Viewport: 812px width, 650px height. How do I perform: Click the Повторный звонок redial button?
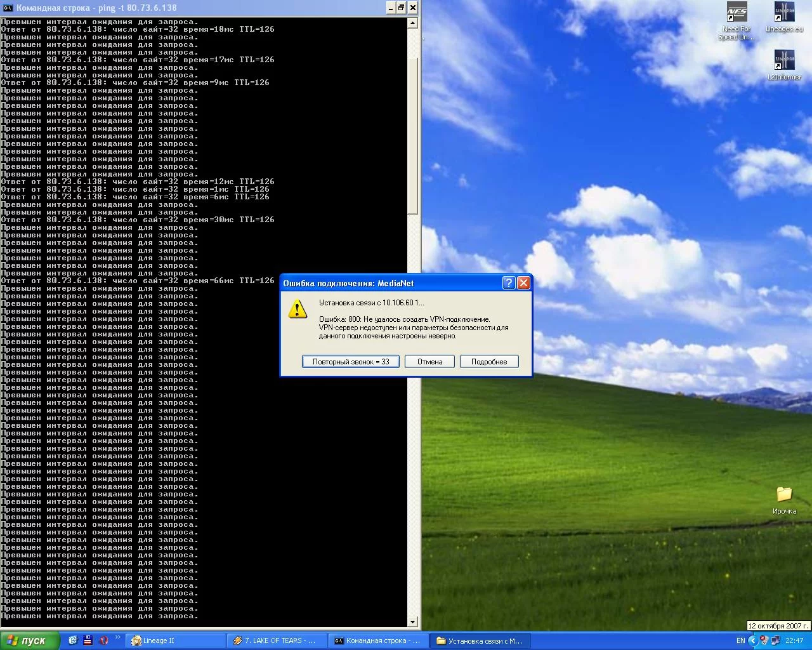click(351, 362)
